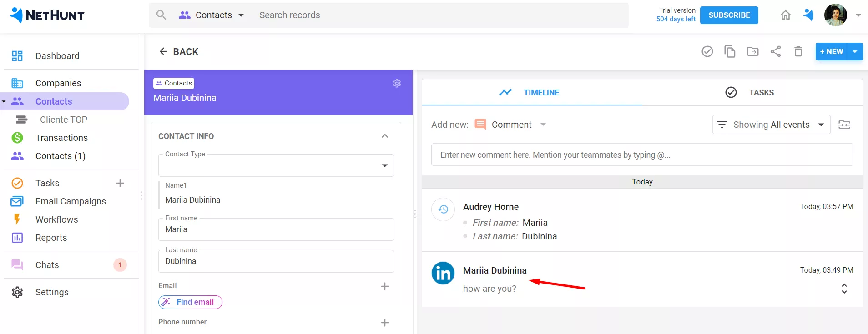Open Tasks in the sidebar
868x334 pixels.
pos(47,183)
